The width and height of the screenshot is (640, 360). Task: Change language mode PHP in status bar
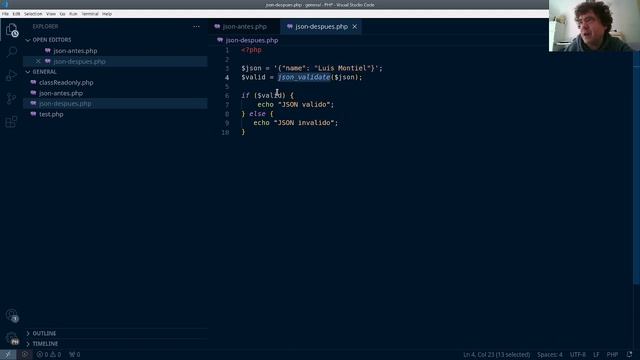coord(612,355)
